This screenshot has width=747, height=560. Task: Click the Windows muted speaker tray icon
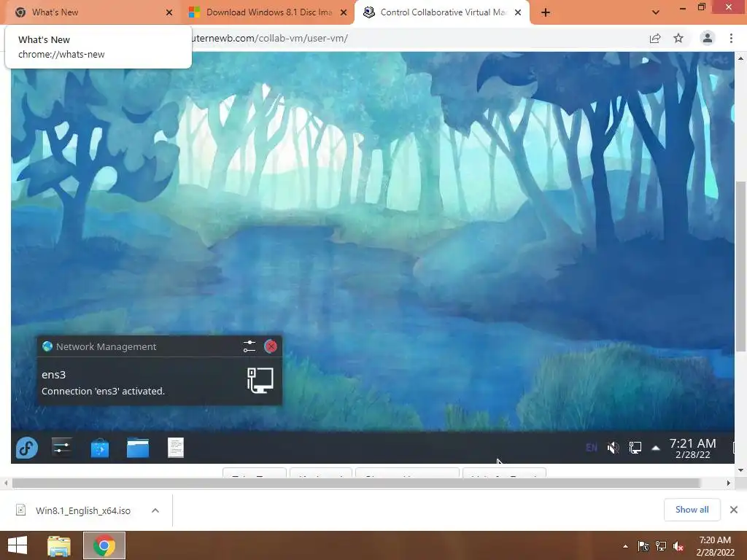(678, 546)
